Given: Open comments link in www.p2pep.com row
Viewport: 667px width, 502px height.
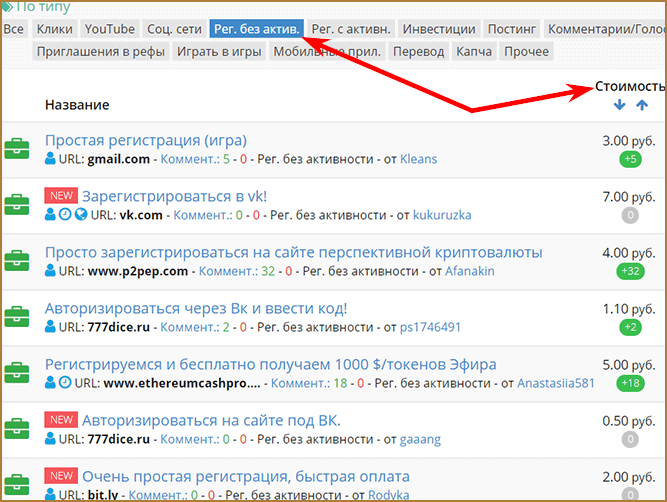Looking at the screenshot, I should tap(228, 271).
